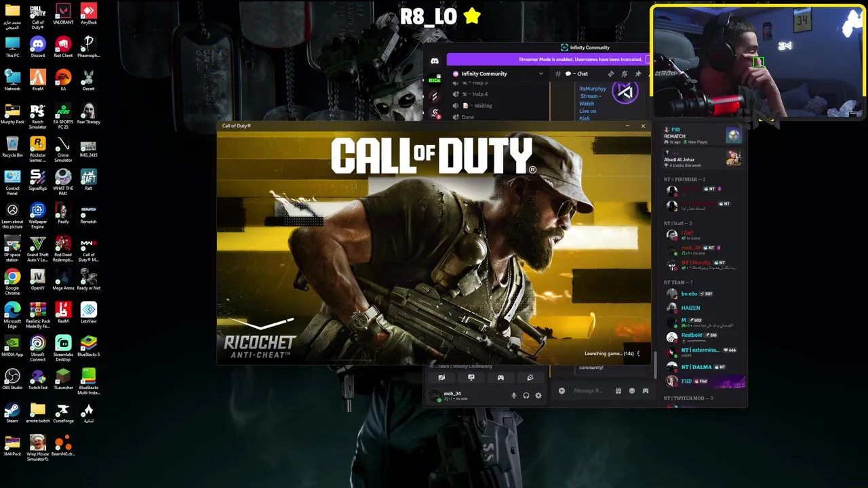Open the Ranch Simulator desktop icon
The height and width of the screenshot is (488, 868).
point(37,117)
